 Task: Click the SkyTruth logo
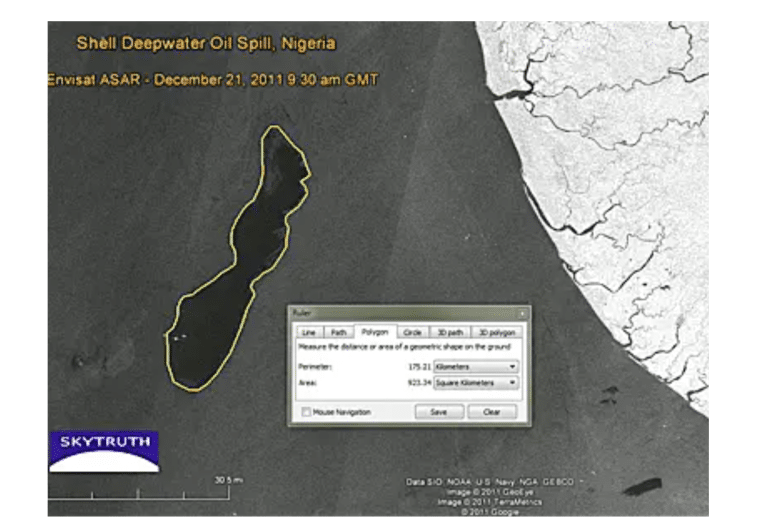(104, 452)
